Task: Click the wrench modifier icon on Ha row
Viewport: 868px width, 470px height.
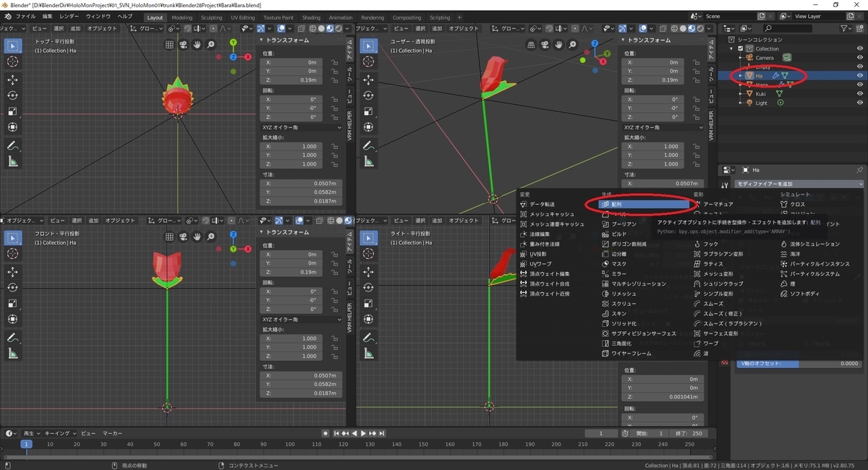Action: (775, 75)
